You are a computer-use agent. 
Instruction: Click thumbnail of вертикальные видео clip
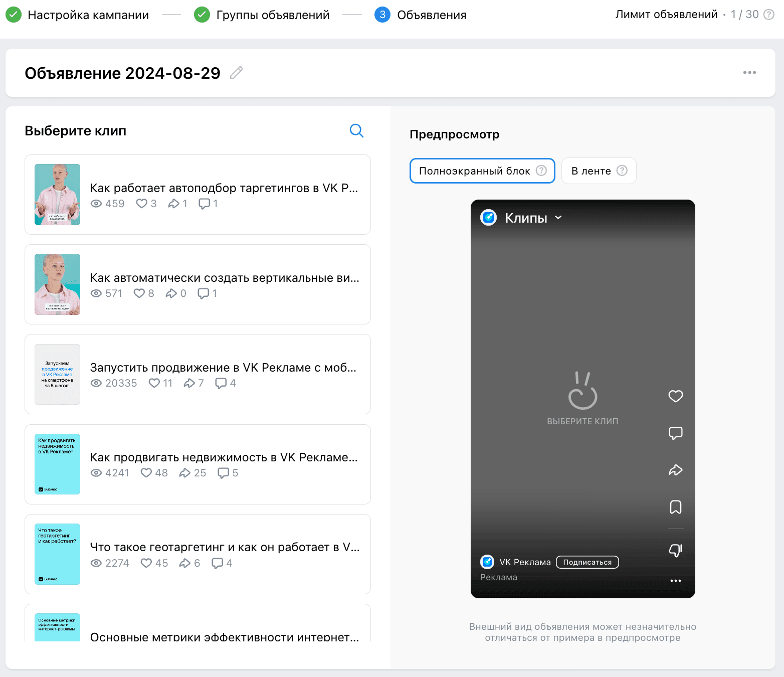(57, 284)
